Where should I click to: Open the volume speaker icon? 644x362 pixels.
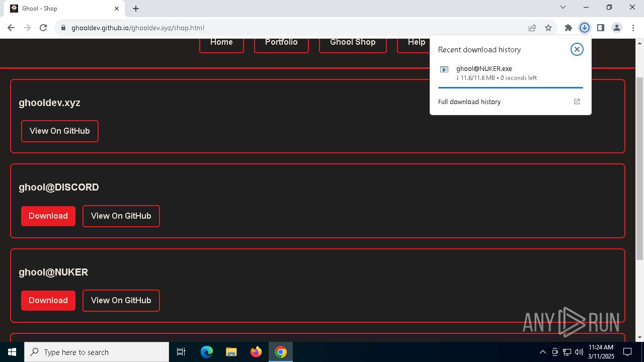point(579,352)
